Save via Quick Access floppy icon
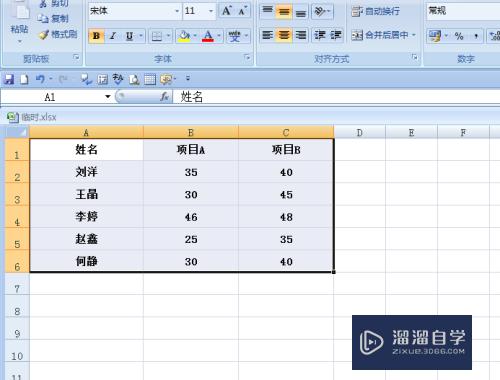Viewport: 500px width, 380px height. pyautogui.click(x=9, y=79)
